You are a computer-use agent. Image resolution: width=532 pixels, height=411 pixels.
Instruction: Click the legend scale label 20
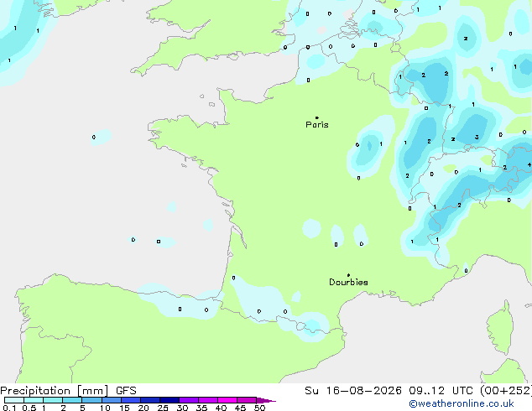pos(143,408)
